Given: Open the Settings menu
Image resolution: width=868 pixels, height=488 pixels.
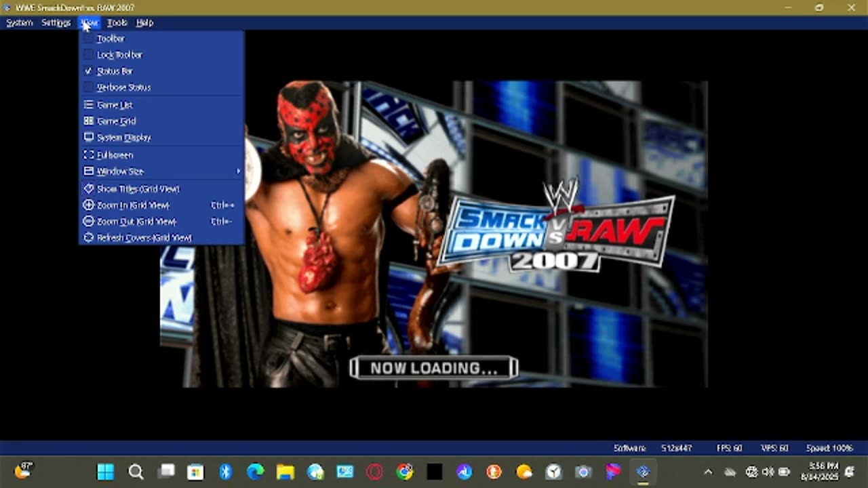Looking at the screenshot, I should pyautogui.click(x=56, y=22).
